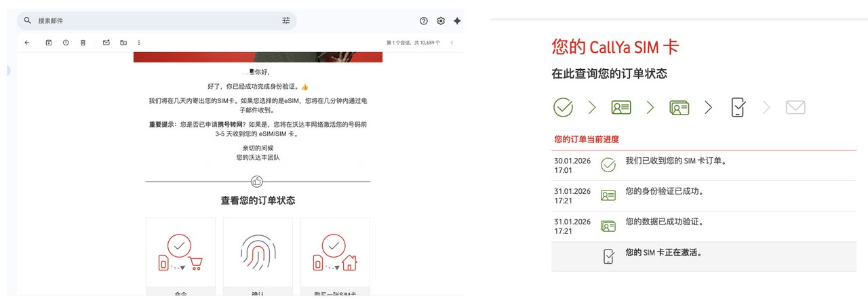Click the 亲切的问候 closing line
Viewport: 868px width, 301px height.
pyautogui.click(x=258, y=148)
